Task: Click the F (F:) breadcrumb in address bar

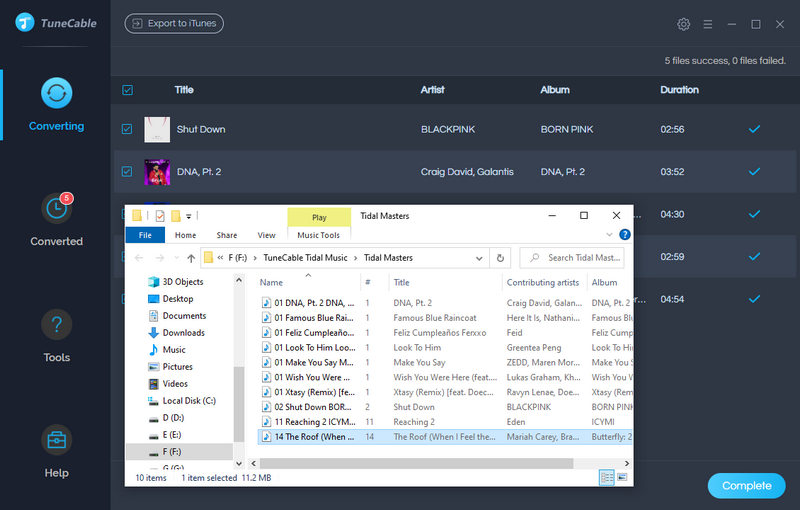Action: click(237, 258)
